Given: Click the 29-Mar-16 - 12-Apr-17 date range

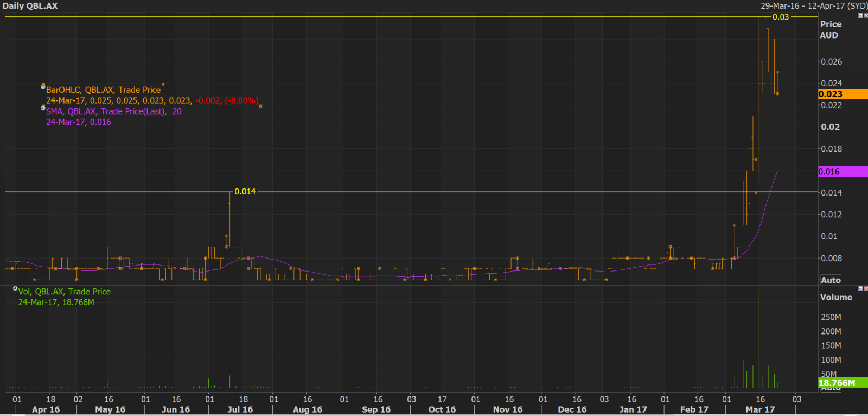Looking at the screenshot, I should pos(814,6).
